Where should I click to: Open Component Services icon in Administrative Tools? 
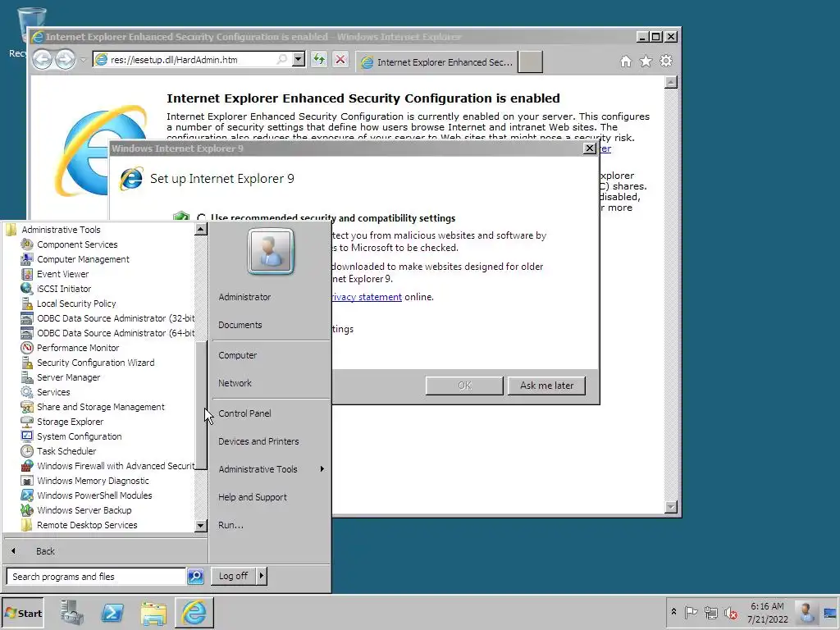[27, 244]
